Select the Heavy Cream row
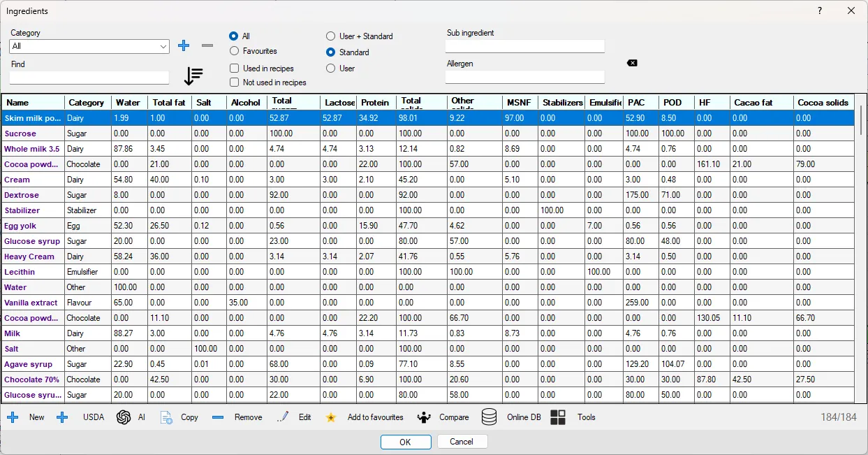Screen dimensions: 868x455 coord(428,257)
